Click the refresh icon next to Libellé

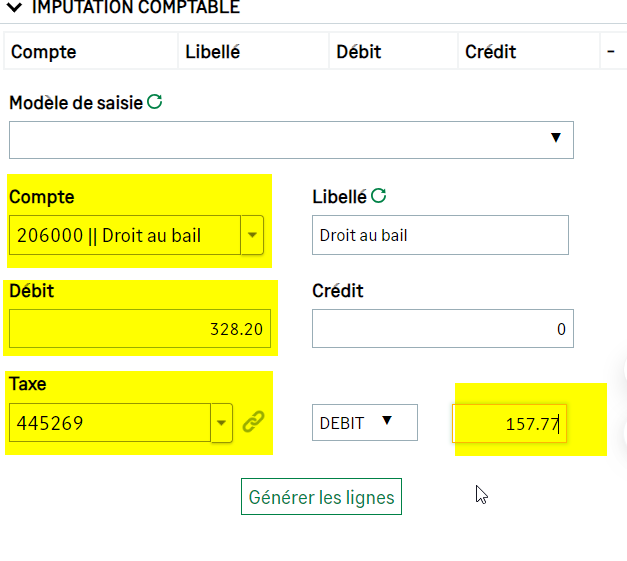click(378, 196)
